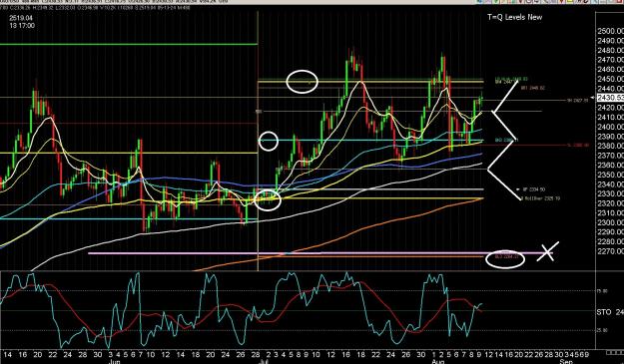Click the highlighted 2430.53 current price tag

(610, 98)
